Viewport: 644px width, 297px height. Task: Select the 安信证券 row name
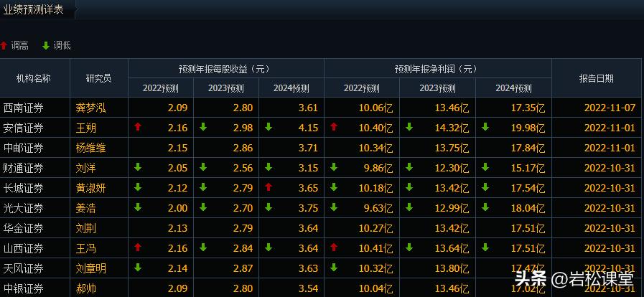tap(24, 128)
